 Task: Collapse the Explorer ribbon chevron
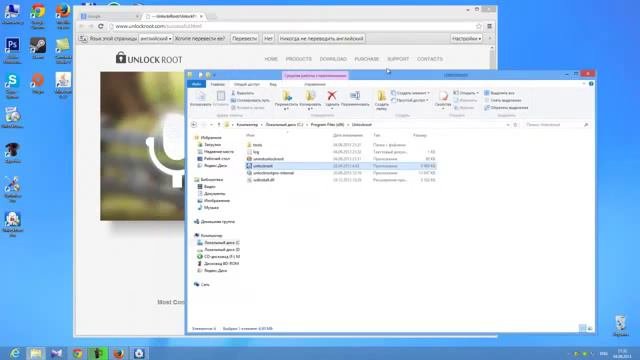[584, 84]
